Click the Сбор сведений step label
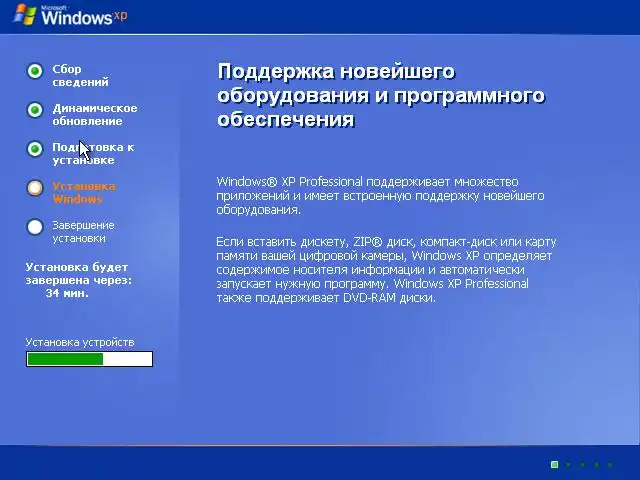 [x=80, y=76]
